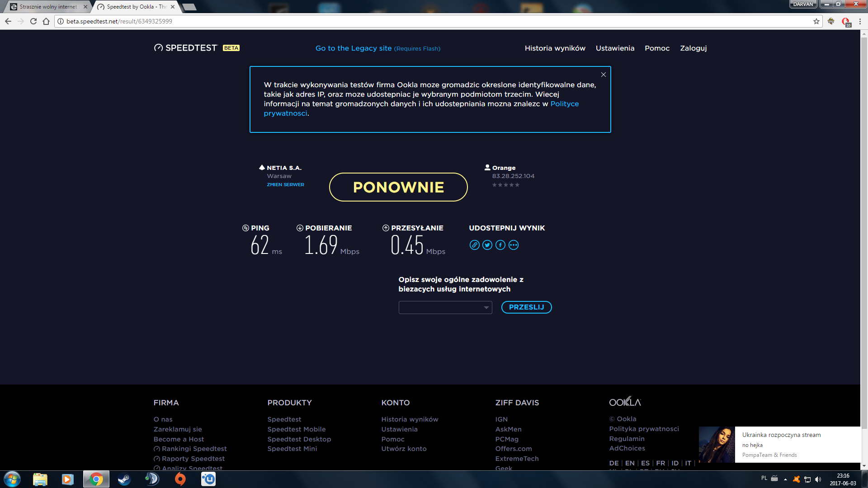This screenshot has height=488, width=868.
Task: Switch to Strasznie wolny internet tab
Action: (x=47, y=7)
